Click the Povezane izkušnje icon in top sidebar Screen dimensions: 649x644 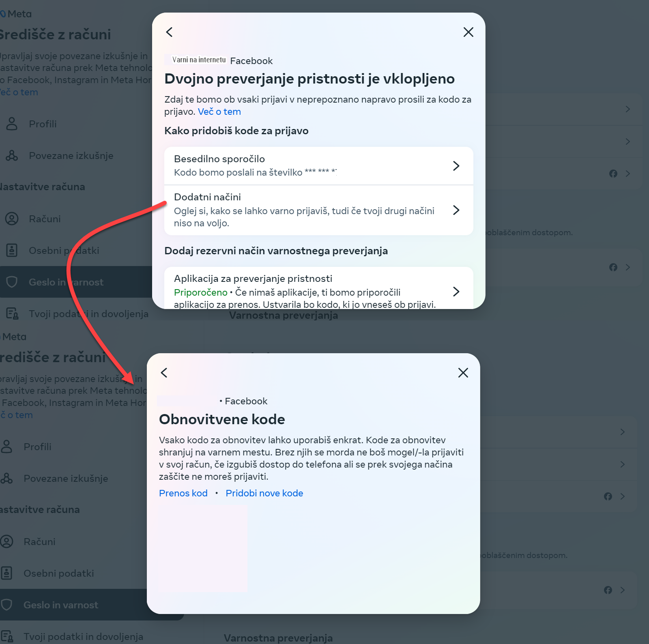point(12,155)
